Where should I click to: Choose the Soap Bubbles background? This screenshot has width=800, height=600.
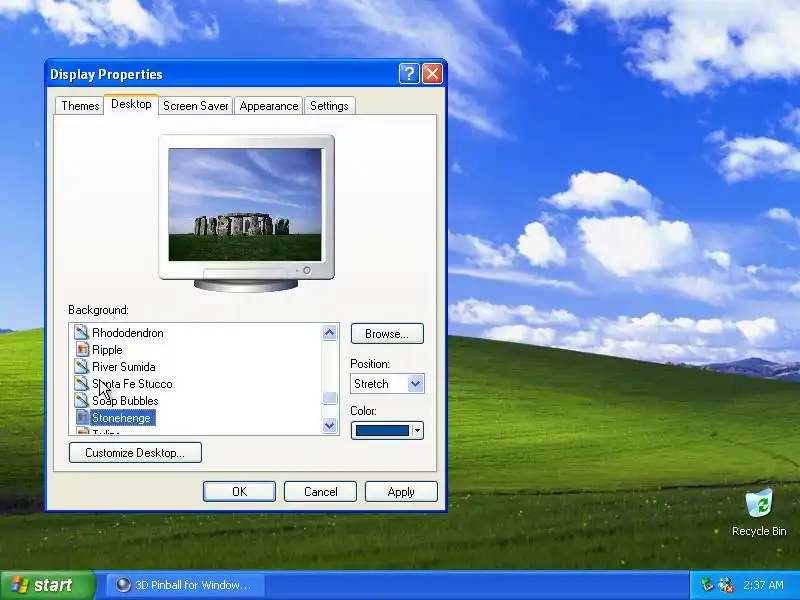click(x=125, y=400)
